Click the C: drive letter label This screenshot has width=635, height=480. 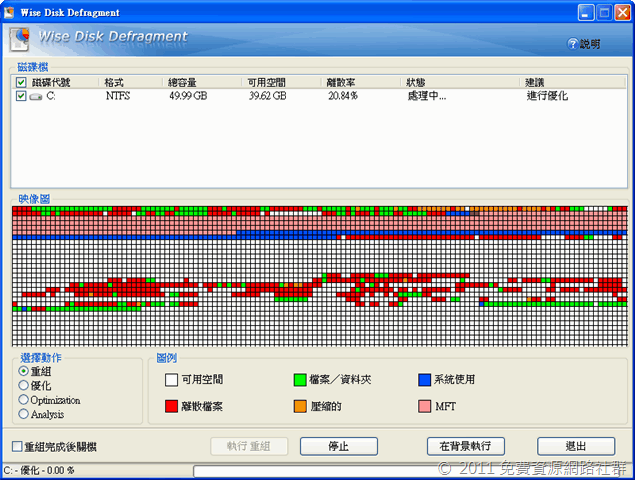(51, 96)
